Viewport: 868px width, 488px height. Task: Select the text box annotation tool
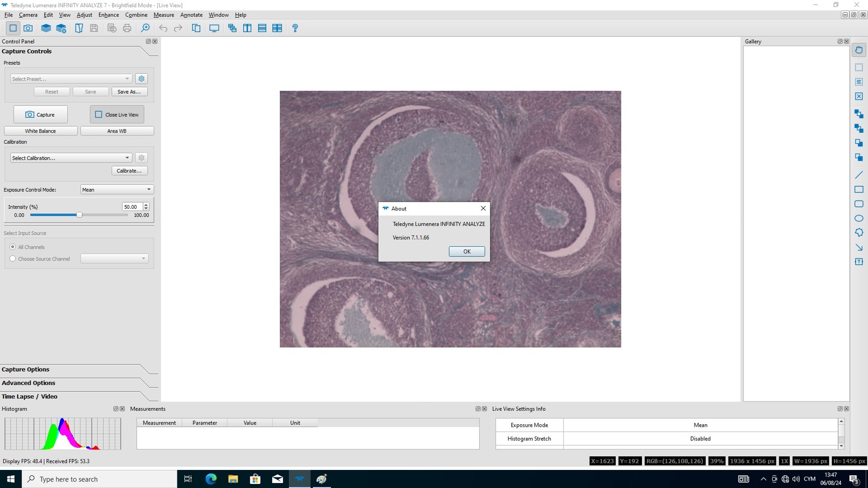point(859,262)
